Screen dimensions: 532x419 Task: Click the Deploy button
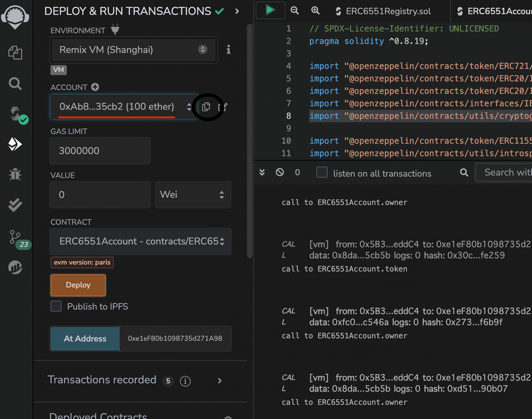click(78, 285)
